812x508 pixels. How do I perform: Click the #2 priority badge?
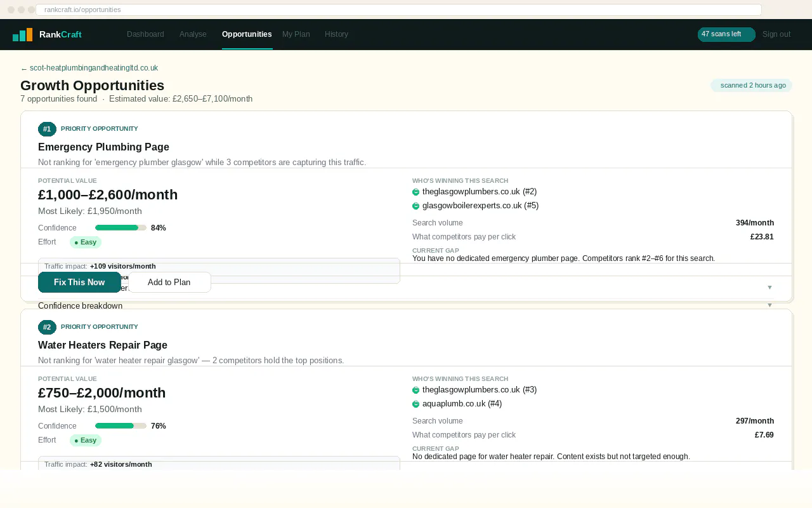click(x=47, y=327)
